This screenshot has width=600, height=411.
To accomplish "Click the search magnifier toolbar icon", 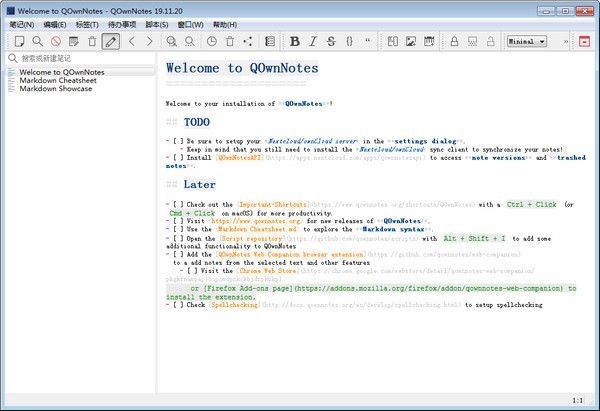I will point(37,41).
